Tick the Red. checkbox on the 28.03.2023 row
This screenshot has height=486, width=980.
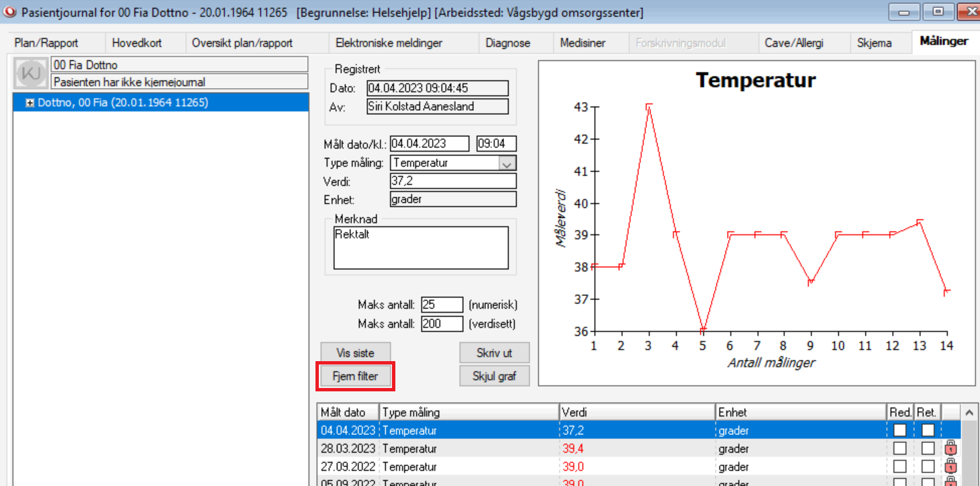(x=899, y=448)
